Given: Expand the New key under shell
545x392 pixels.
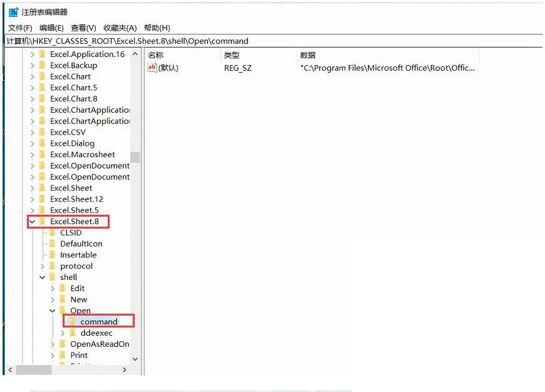Looking at the screenshot, I should click(x=53, y=299).
